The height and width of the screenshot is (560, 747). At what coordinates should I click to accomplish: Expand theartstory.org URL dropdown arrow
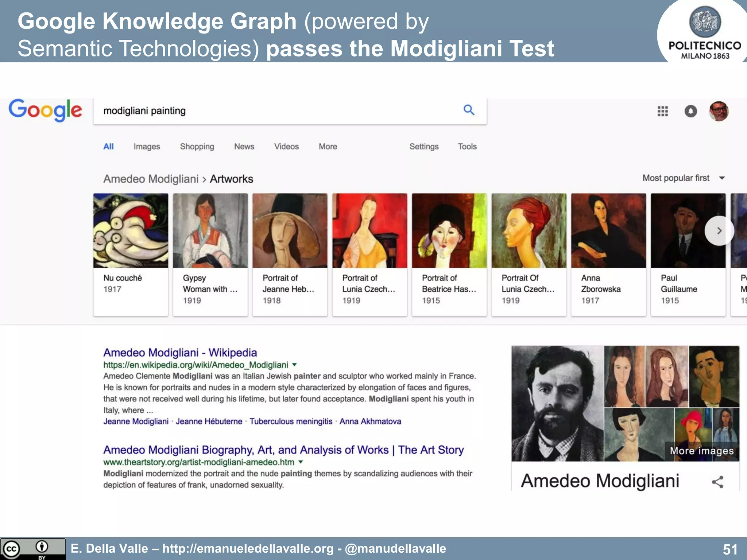[x=301, y=462]
